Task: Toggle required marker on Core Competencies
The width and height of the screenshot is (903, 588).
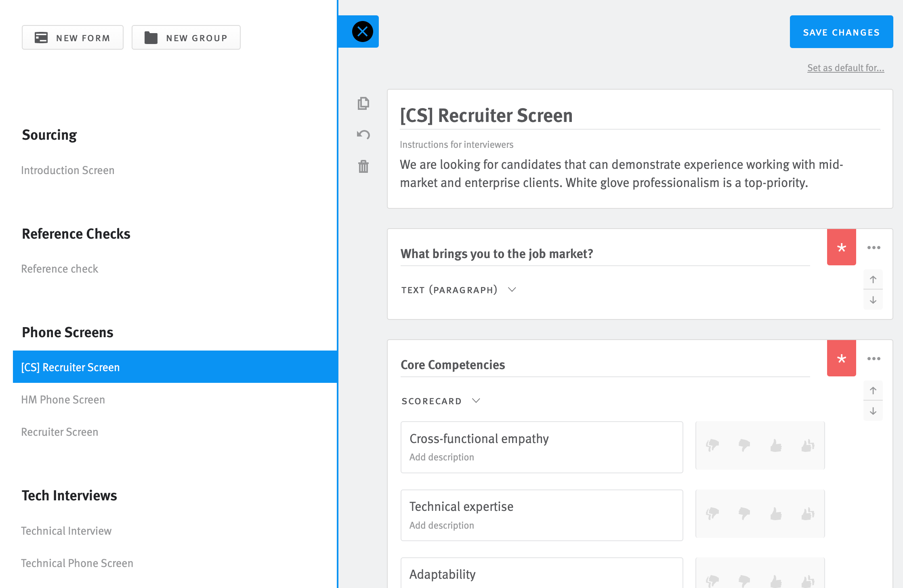Action: click(x=841, y=358)
